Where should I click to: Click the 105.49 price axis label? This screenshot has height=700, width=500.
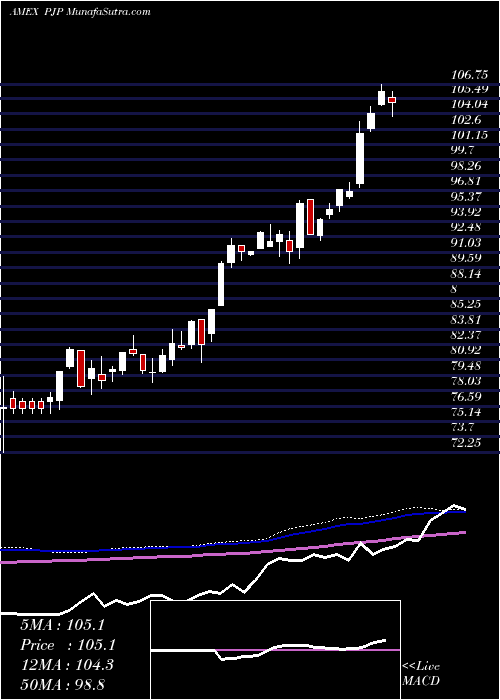point(470,89)
